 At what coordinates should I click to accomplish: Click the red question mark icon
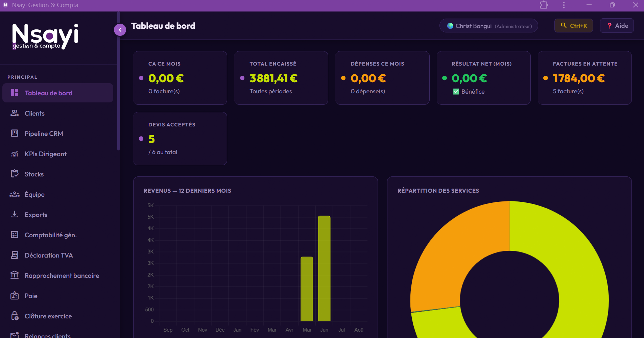pyautogui.click(x=610, y=26)
